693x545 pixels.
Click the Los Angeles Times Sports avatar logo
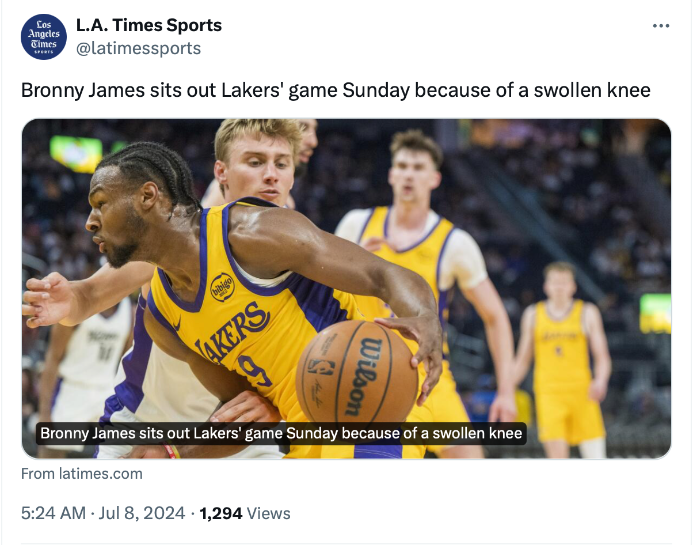pyautogui.click(x=45, y=36)
